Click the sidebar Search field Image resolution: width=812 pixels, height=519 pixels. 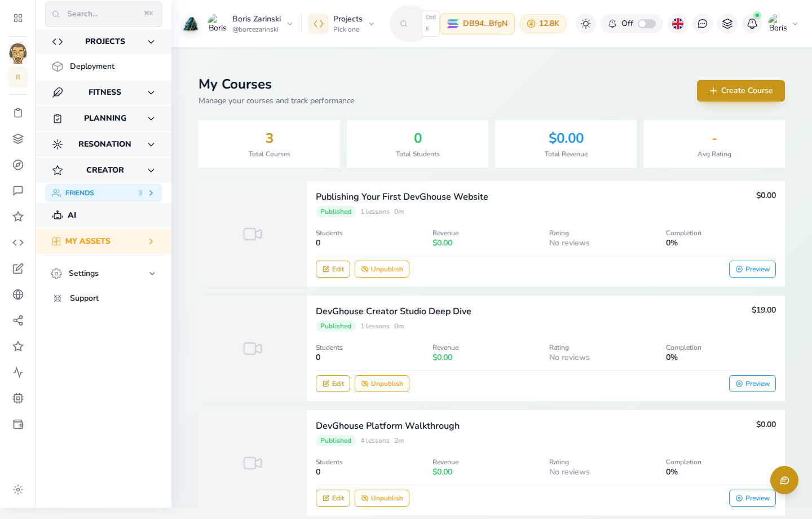104,14
